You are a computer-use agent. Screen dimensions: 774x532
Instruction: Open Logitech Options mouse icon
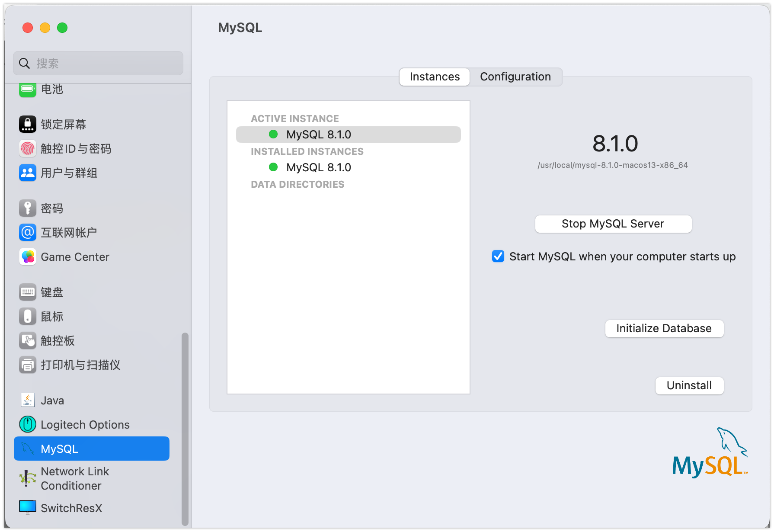coord(28,425)
